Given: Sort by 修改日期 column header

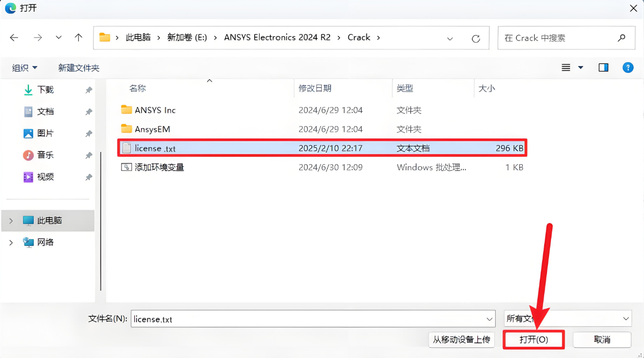Looking at the screenshot, I should click(x=315, y=88).
